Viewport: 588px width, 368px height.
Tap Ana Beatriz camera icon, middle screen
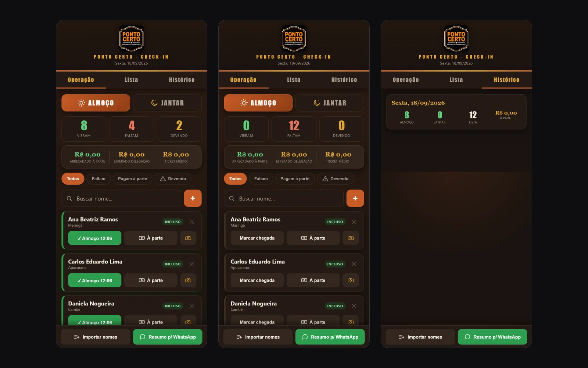tap(351, 238)
